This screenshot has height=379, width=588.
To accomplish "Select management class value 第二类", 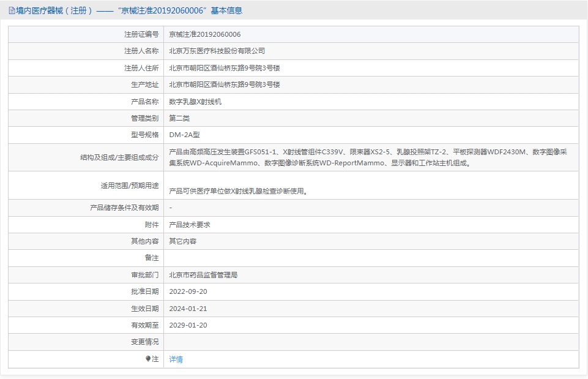I will pos(179,118).
